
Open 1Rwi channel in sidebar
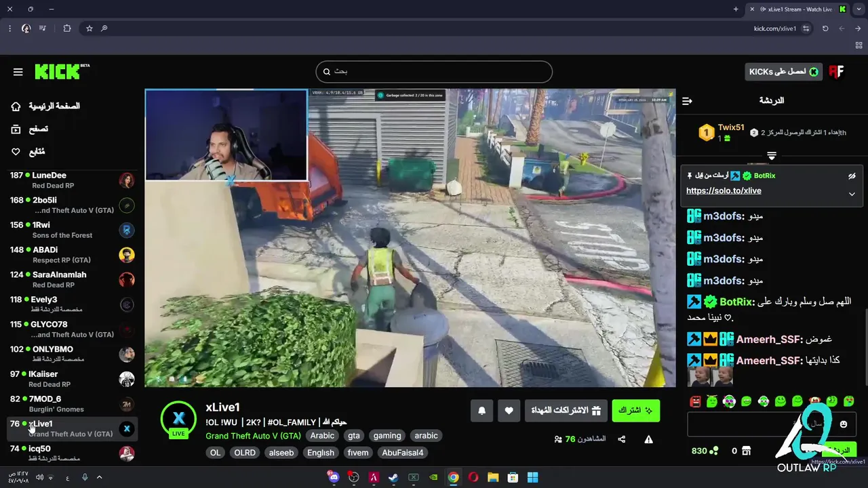[71, 230]
